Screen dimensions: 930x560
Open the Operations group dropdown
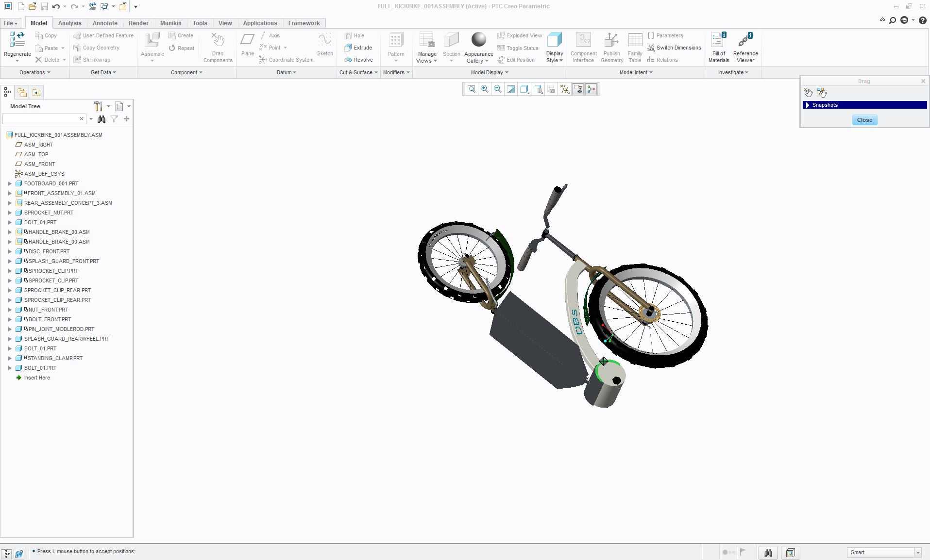click(34, 72)
